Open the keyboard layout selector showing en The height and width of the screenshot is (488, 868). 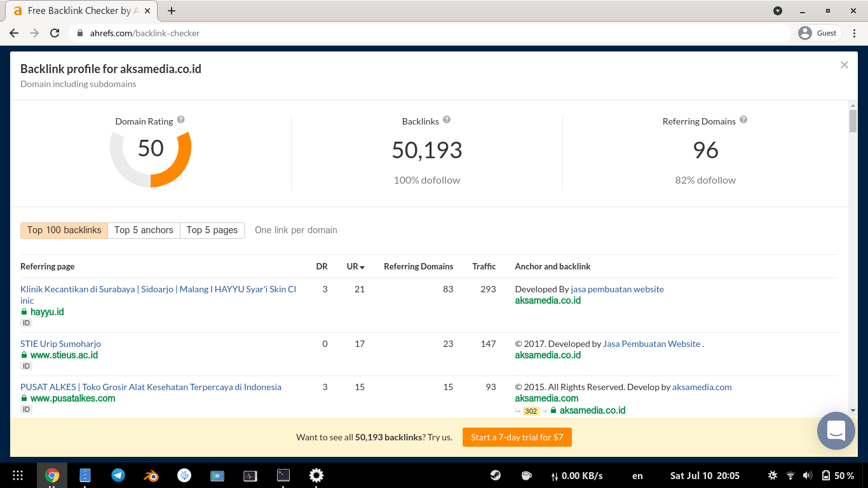[x=637, y=475]
